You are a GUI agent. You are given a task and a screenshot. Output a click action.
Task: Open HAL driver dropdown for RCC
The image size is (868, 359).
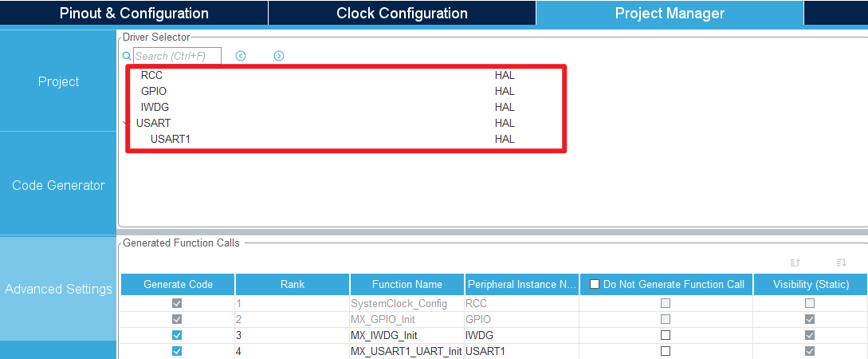tap(505, 75)
